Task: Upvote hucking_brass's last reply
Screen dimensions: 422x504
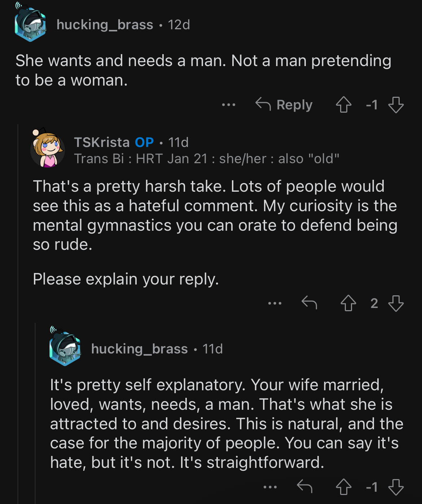Action: [343, 487]
